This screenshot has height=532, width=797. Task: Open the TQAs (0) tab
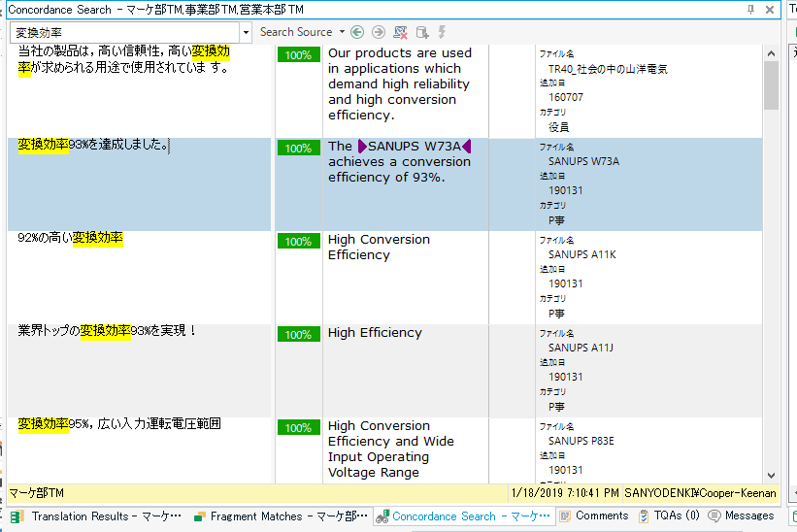click(x=670, y=515)
